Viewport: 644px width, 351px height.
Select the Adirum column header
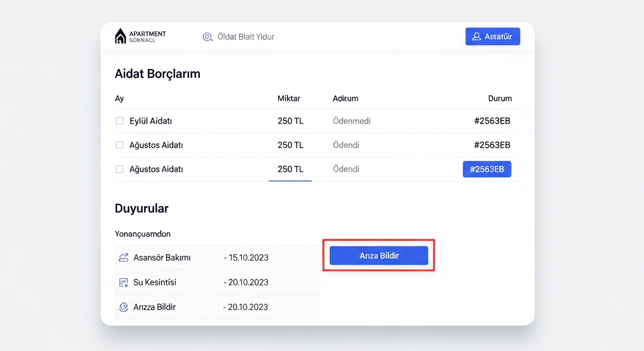click(345, 98)
